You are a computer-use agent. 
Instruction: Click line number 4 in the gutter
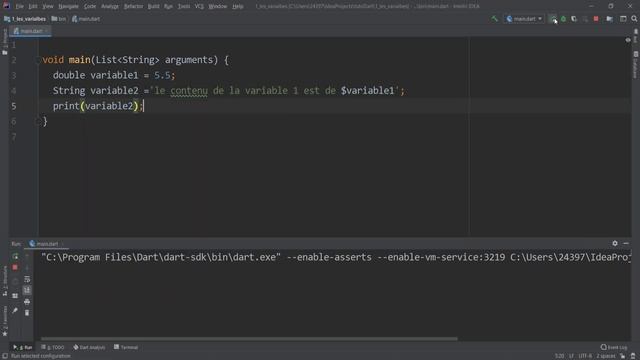pos(14,91)
